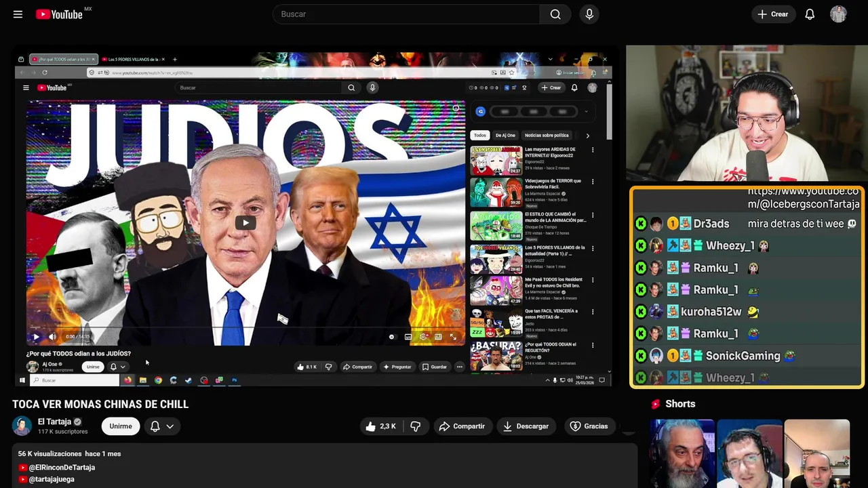Open the inner player's settings gear
868x488 pixels.
424,337
